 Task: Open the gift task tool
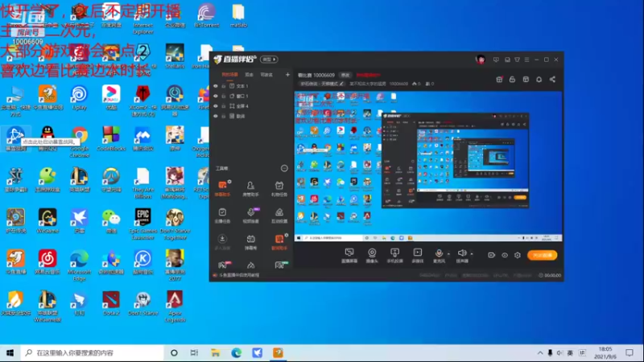[279, 189]
